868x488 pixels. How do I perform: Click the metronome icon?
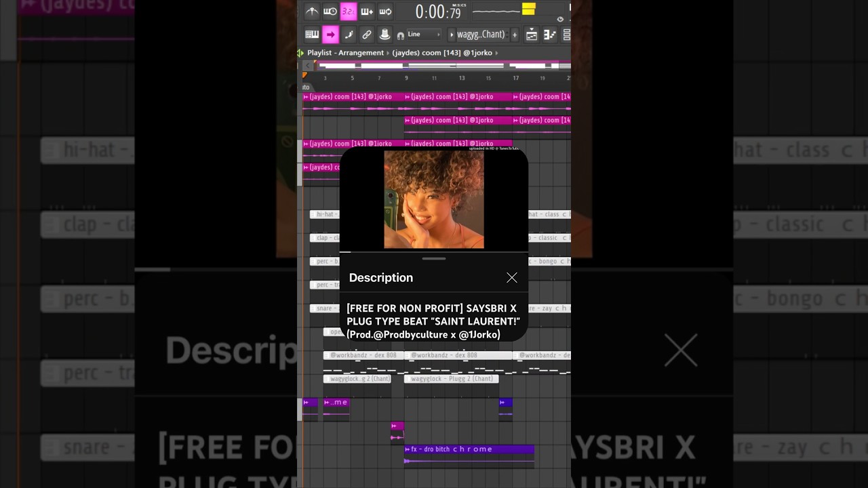coord(312,12)
